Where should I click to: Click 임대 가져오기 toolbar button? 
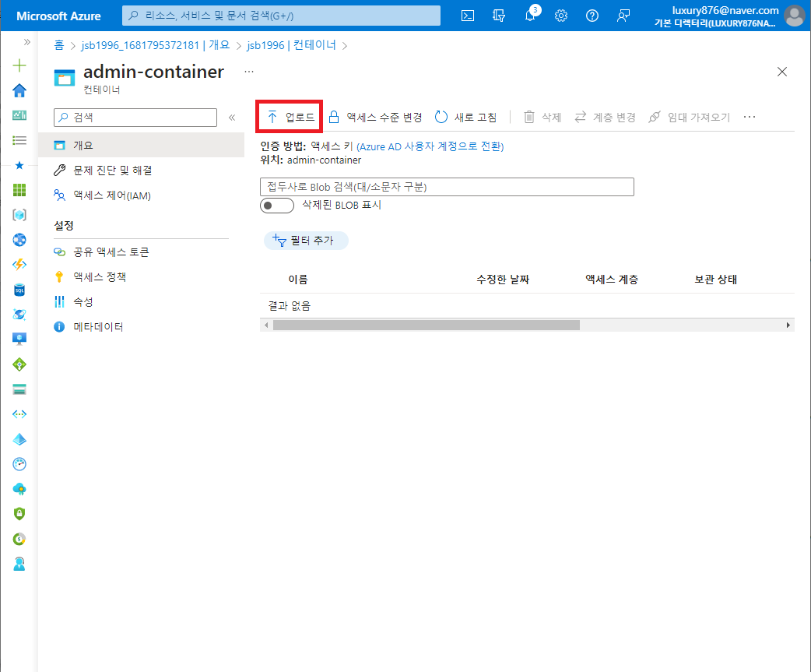pos(690,117)
